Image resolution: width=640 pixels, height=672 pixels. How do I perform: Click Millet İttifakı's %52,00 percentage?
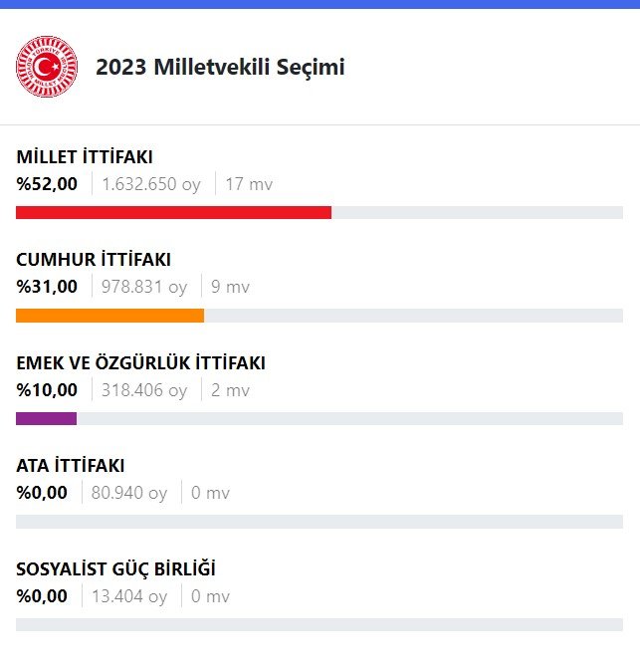coord(47,184)
